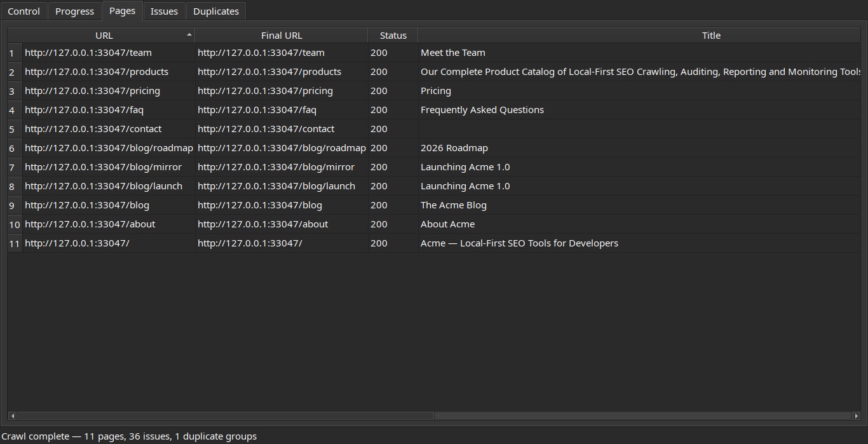Select row header number 7
Screen dimensions: 868x444
[15, 167]
